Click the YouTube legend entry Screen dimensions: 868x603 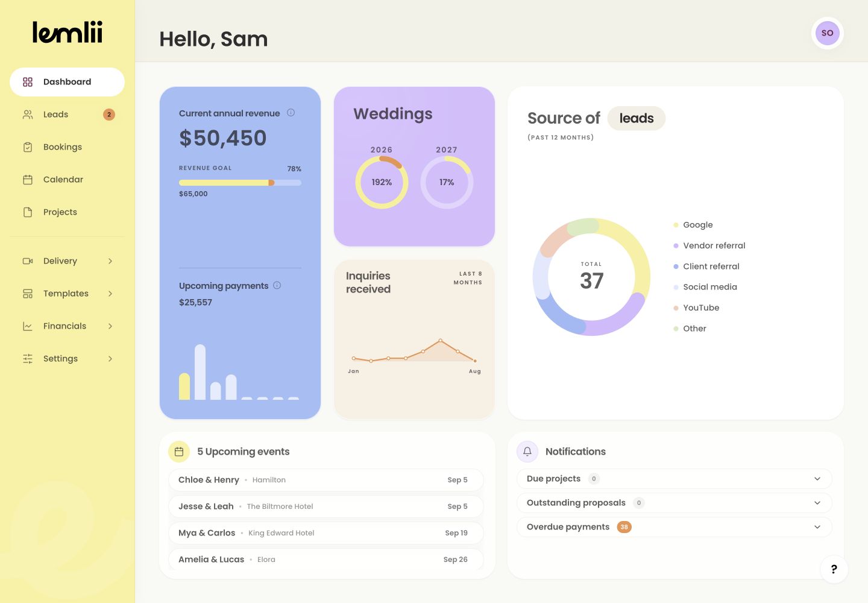point(696,308)
